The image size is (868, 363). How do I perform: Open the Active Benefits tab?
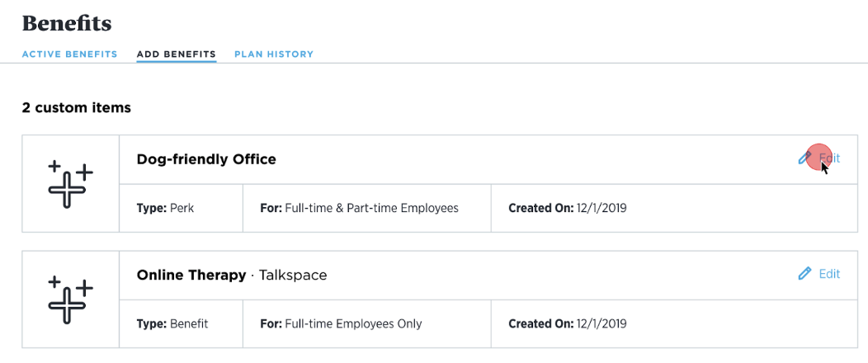[x=70, y=54]
